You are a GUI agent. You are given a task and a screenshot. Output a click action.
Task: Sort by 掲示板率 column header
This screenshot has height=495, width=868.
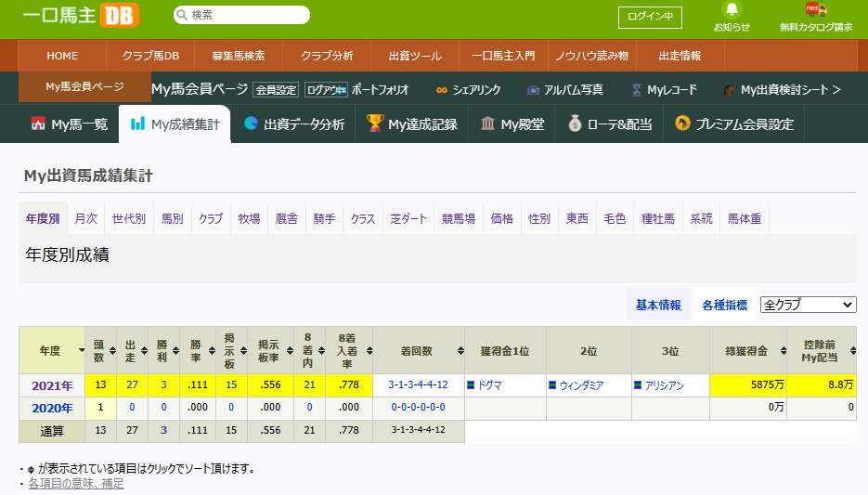pos(271,350)
